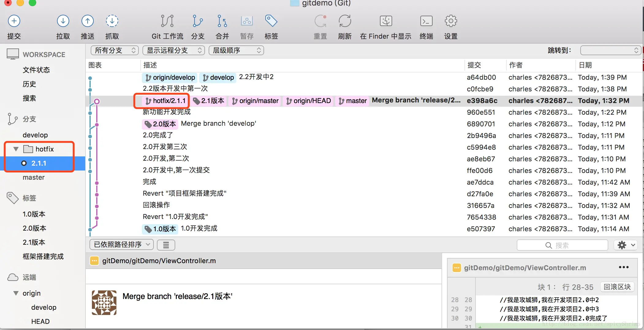Open the 所有分支 branch filter dropdown

115,50
